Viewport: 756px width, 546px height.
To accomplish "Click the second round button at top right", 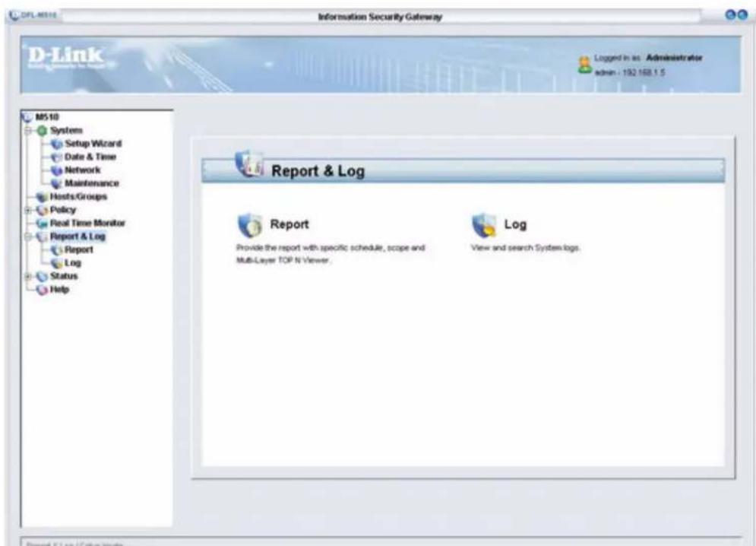I will pos(742,15).
